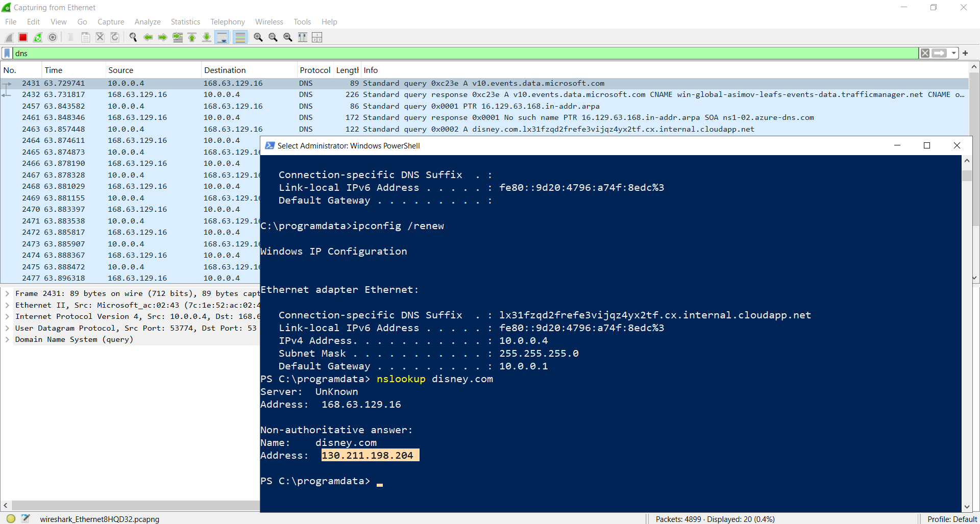Click the layout panes toolbar icon
Viewport: 980px width, 524px height.
click(317, 37)
